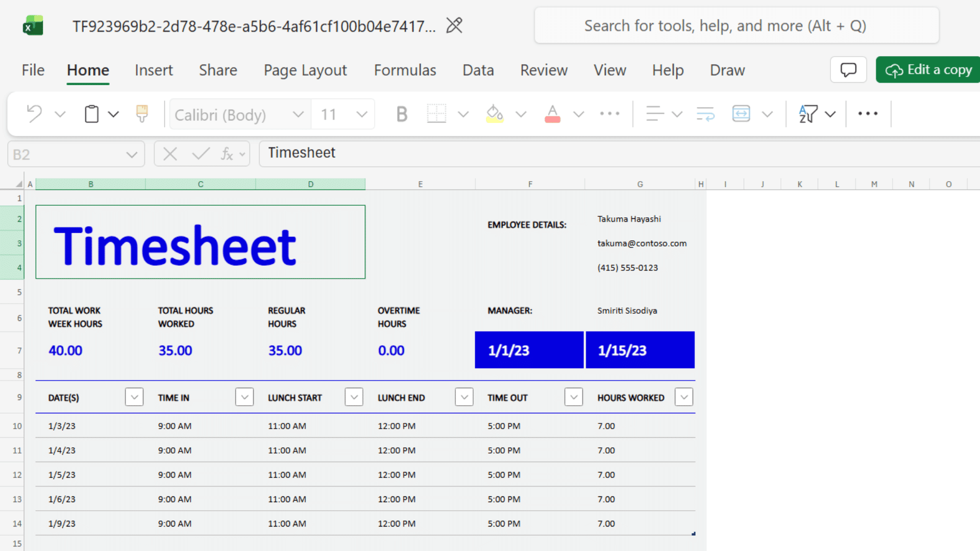
Task: Click the Select All corner triangle
Action: pos(19,184)
